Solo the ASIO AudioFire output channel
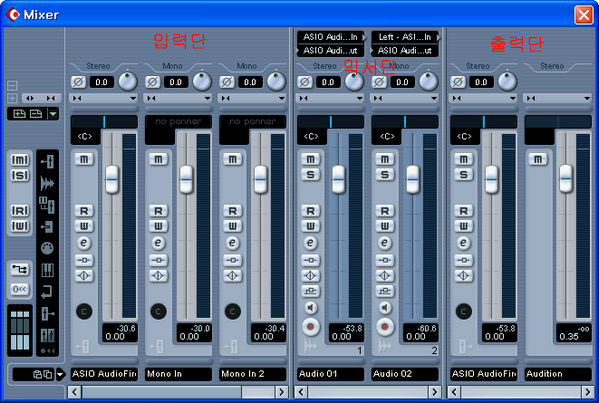The width and height of the screenshot is (599, 403). [x=463, y=175]
